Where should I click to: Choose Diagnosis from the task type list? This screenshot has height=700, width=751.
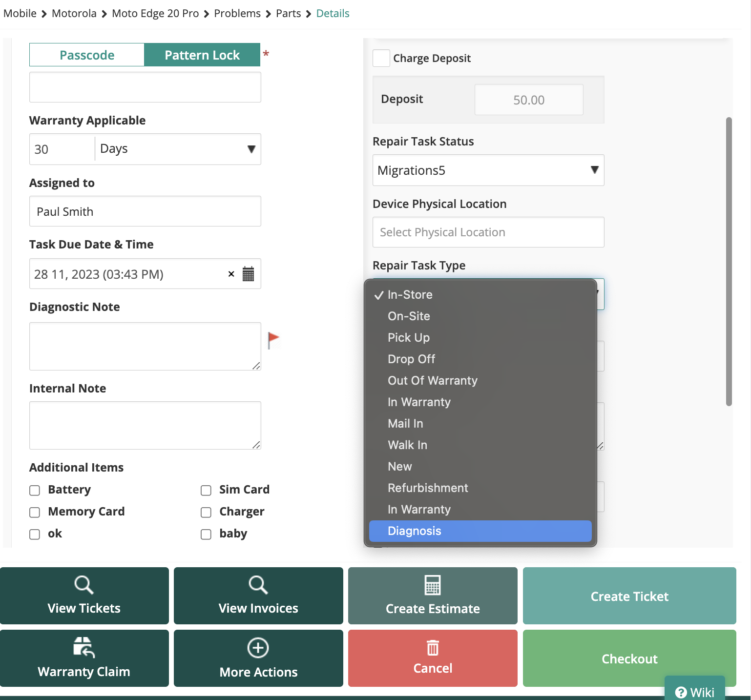(x=480, y=531)
